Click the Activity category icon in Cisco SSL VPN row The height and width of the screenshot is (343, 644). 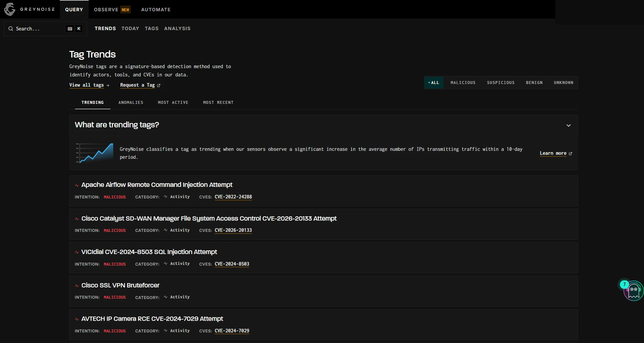pos(166,297)
